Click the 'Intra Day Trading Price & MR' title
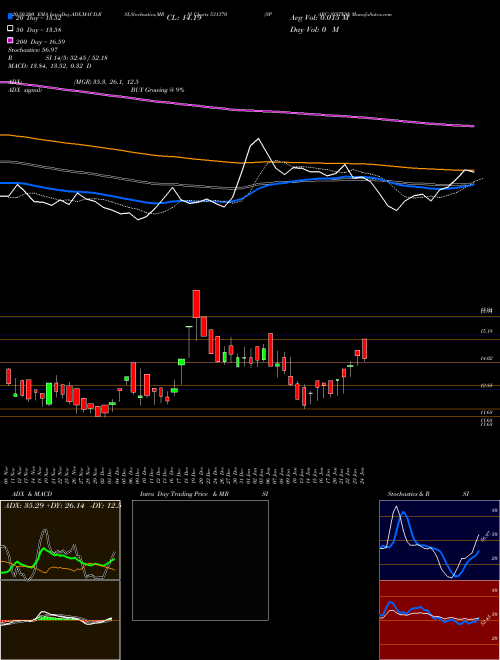This screenshot has height=660, width=500. pos(184,494)
